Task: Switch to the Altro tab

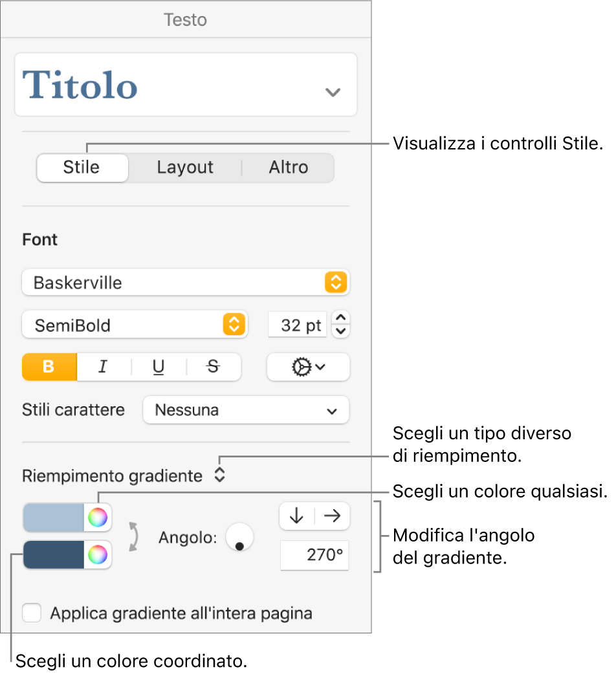Action: coord(288,168)
